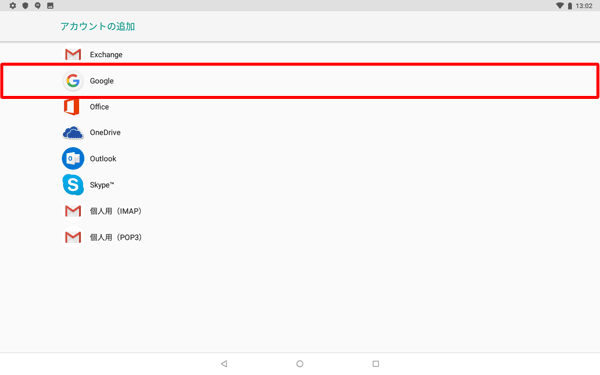Tap the 個人用 (POP3) mail icon

click(x=73, y=237)
